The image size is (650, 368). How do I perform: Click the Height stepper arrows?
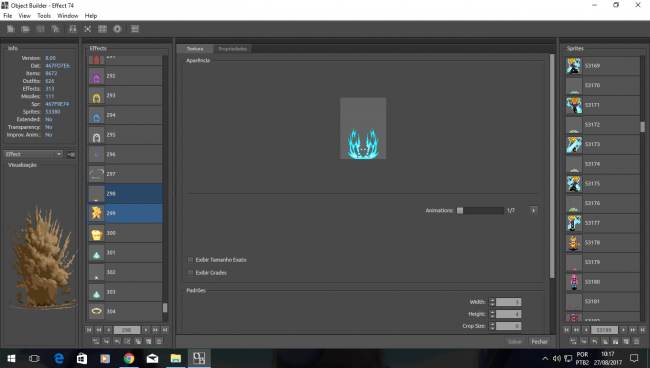pos(492,314)
